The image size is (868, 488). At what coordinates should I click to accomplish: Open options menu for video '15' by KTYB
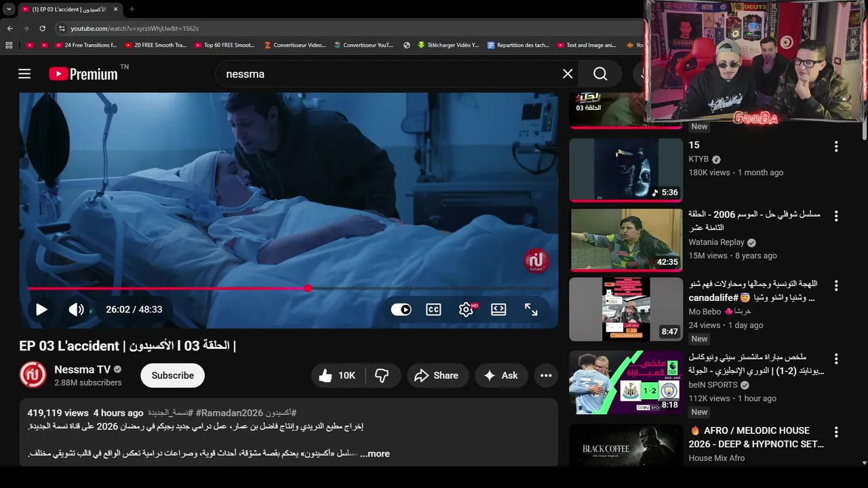(836, 146)
